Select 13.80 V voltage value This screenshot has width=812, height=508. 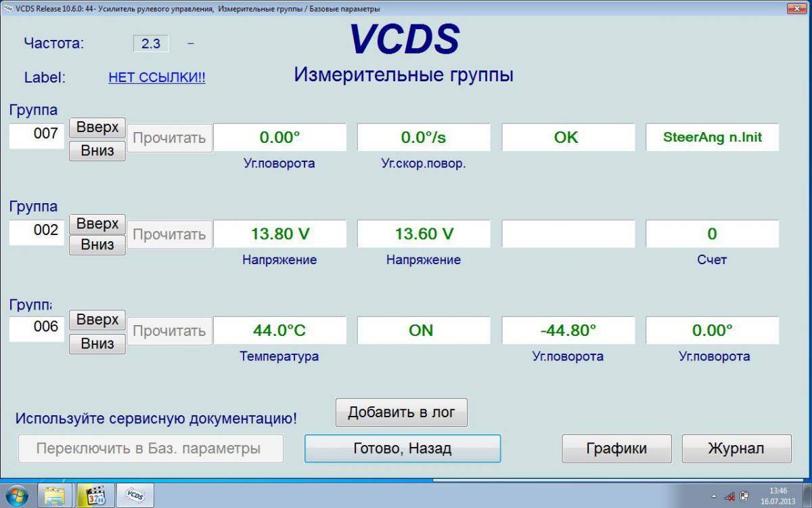[279, 234]
